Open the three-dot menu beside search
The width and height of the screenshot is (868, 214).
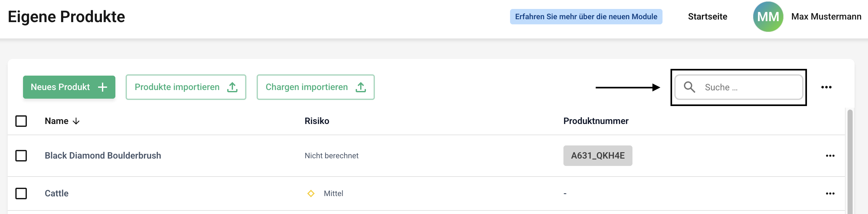(x=826, y=87)
